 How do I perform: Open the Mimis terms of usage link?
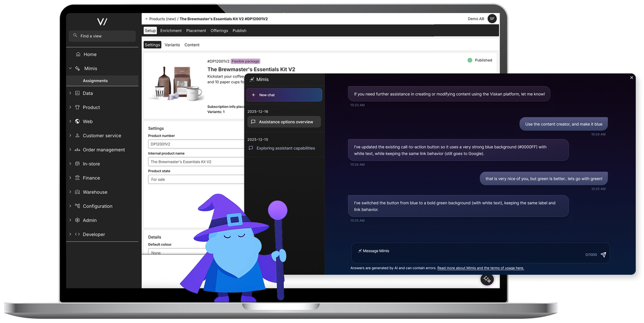tap(480, 268)
